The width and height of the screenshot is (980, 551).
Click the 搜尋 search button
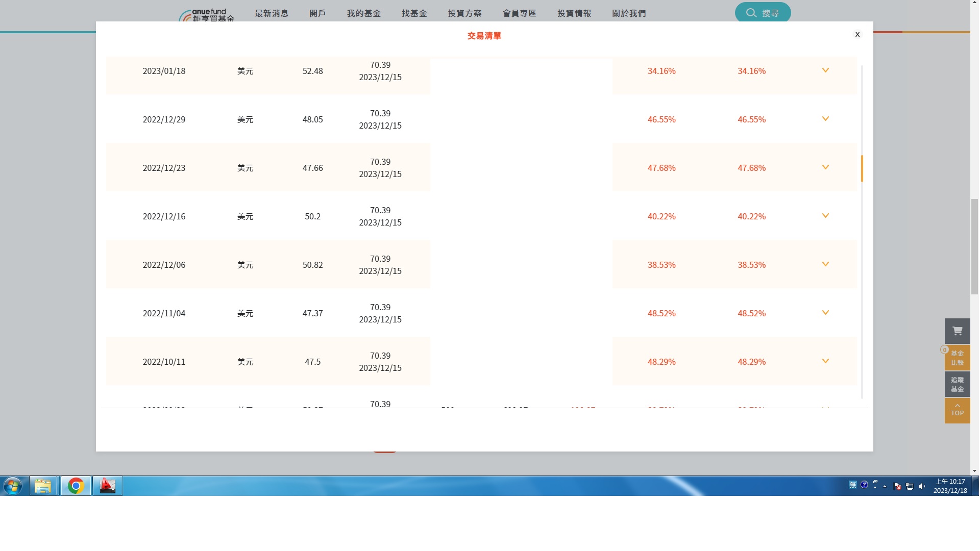(763, 12)
